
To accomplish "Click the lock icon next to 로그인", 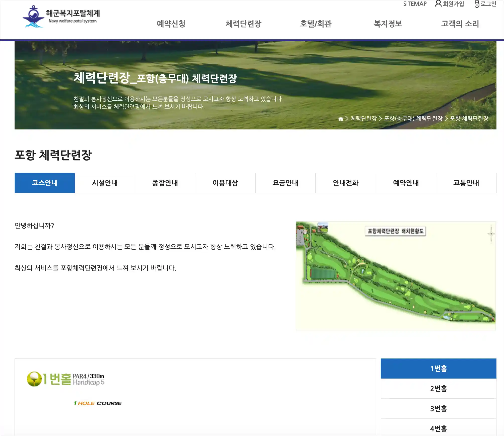I will pos(477,4).
